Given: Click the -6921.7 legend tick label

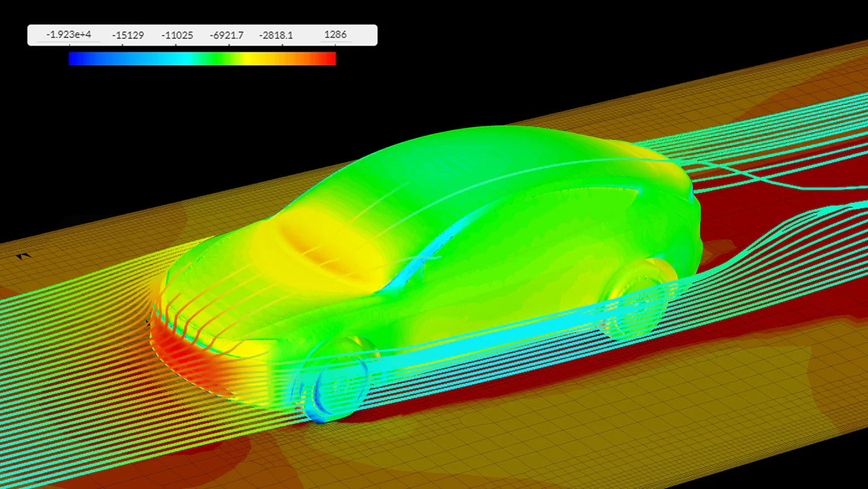Looking at the screenshot, I should 227,35.
